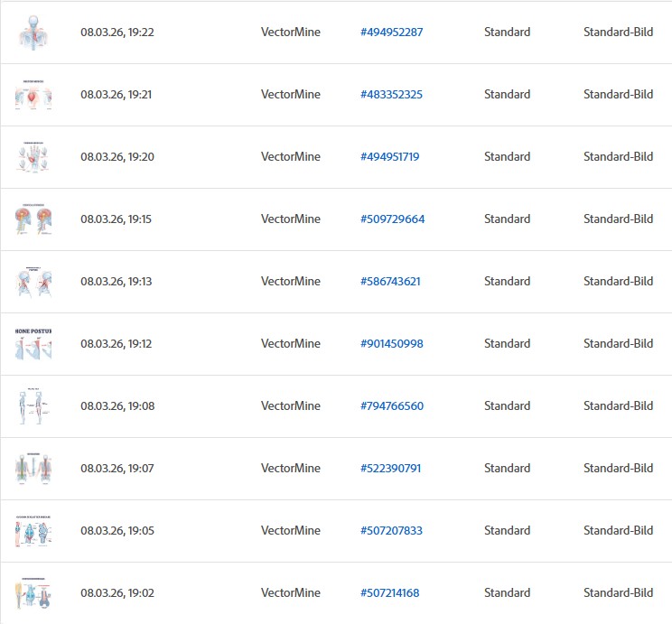The height and width of the screenshot is (624, 672).
Task: Click the thumbnail for the 19:02 entry
Action: coord(33,593)
